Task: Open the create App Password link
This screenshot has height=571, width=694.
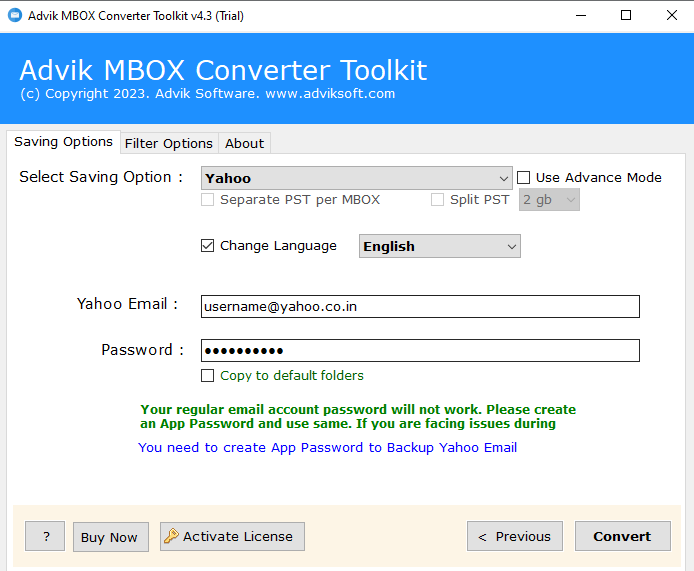Action: [328, 448]
